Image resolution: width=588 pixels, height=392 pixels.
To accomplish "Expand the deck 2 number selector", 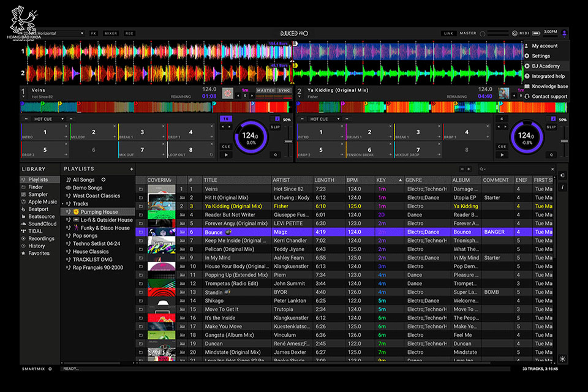I will 300,97.
